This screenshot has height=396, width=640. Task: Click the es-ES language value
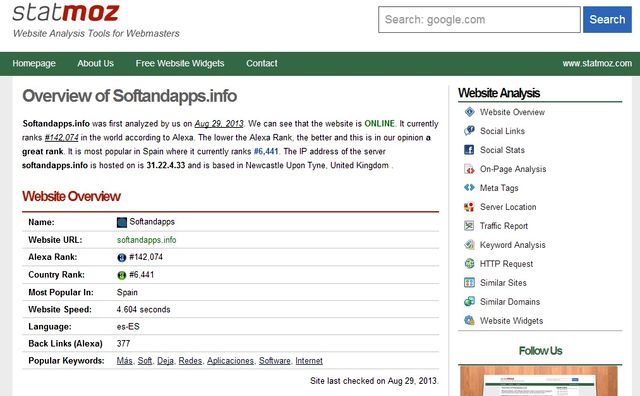128,327
